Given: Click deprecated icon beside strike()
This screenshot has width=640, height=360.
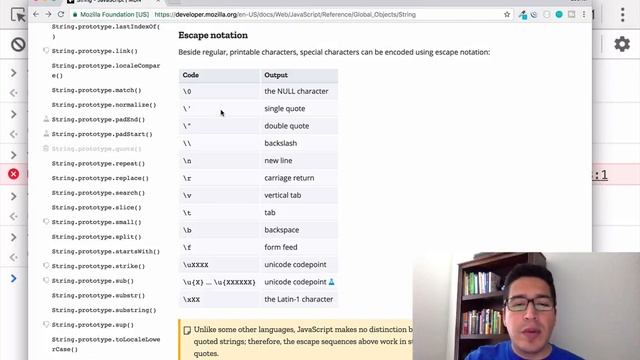Looking at the screenshot, I should coord(46,266).
